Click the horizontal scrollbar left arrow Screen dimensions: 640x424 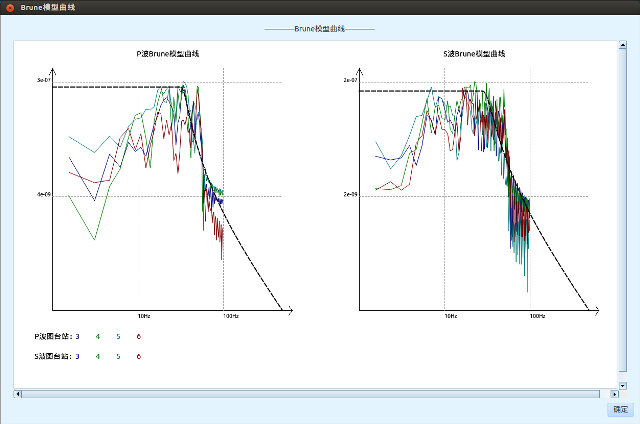pos(16,394)
